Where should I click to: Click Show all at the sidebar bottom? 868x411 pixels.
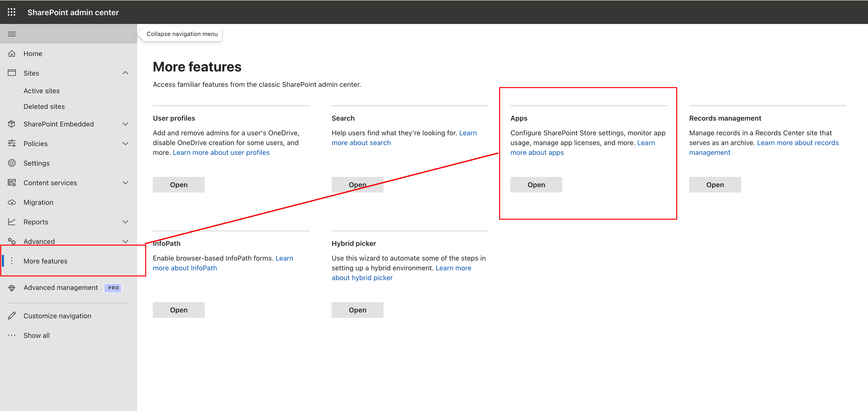coord(36,335)
